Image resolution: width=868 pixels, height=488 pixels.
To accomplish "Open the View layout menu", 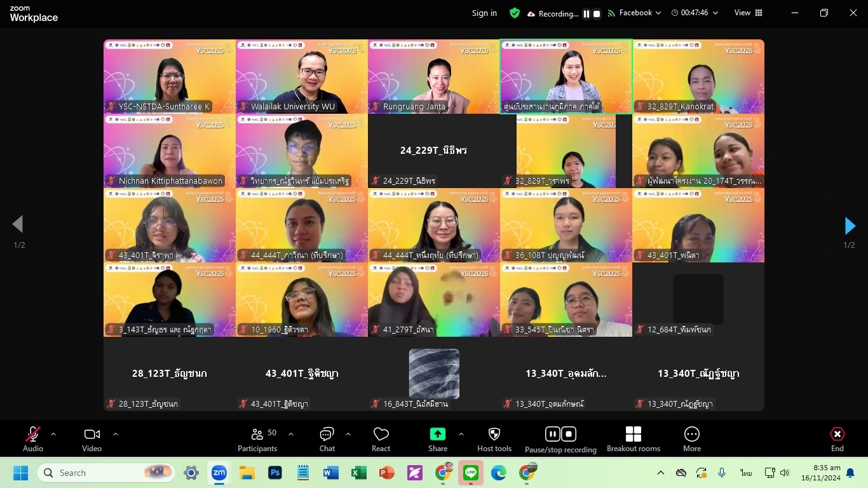I will [x=748, y=13].
